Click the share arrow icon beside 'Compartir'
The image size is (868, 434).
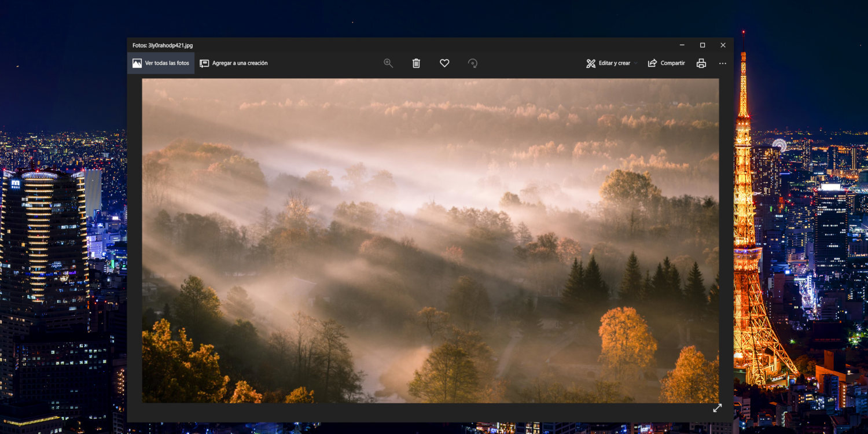pos(652,63)
